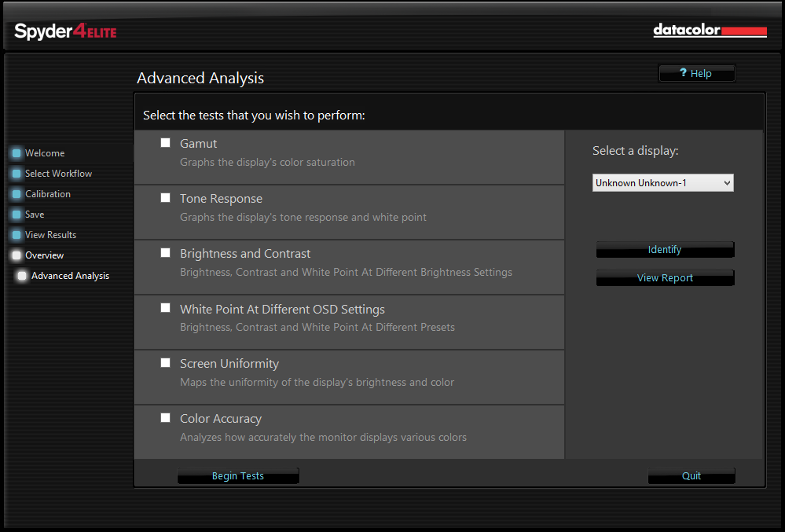Click the blue status icon beside Welcome

(17, 152)
